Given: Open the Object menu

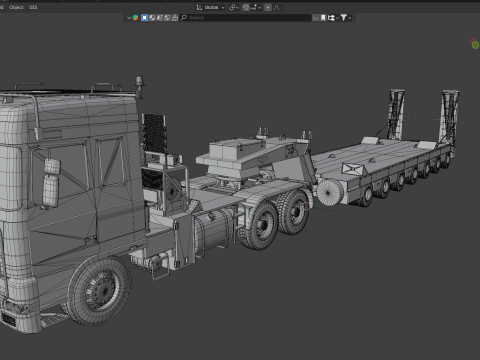Looking at the screenshot, I should coord(16,7).
